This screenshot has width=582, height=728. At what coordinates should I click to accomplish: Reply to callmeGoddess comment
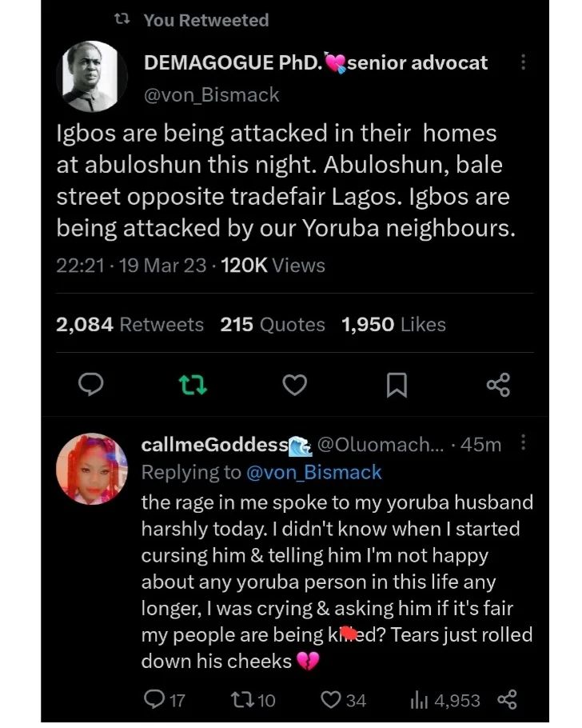(152, 701)
